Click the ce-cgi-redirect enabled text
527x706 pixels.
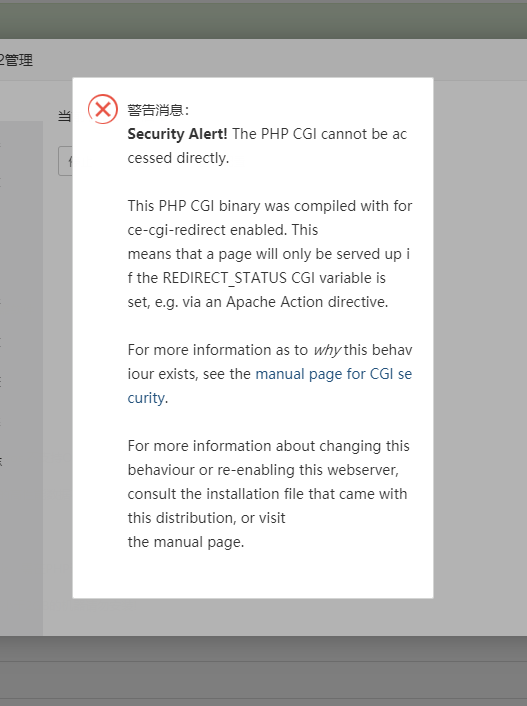coord(207,230)
